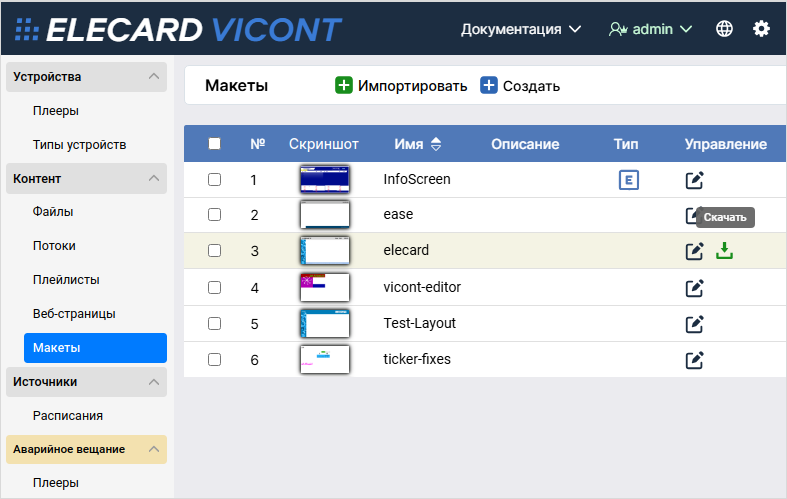The width and height of the screenshot is (787, 499).
Task: Click the admin user icon
Action: tap(618, 29)
